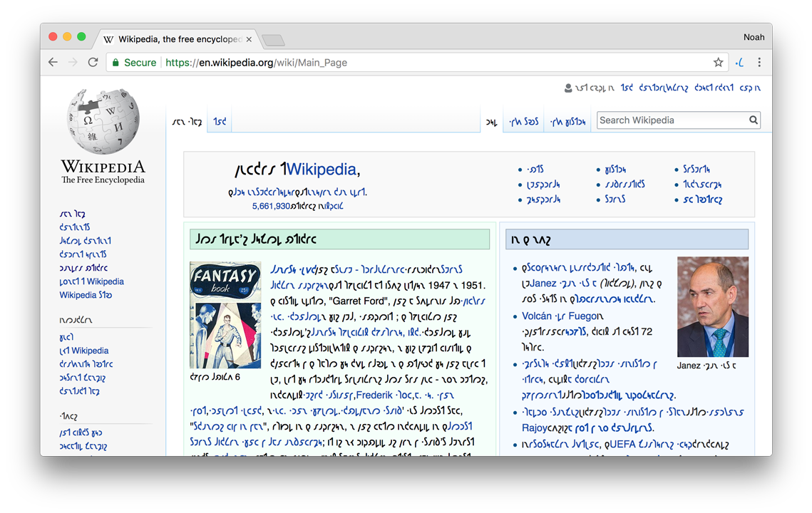Open the View source tab

point(523,122)
